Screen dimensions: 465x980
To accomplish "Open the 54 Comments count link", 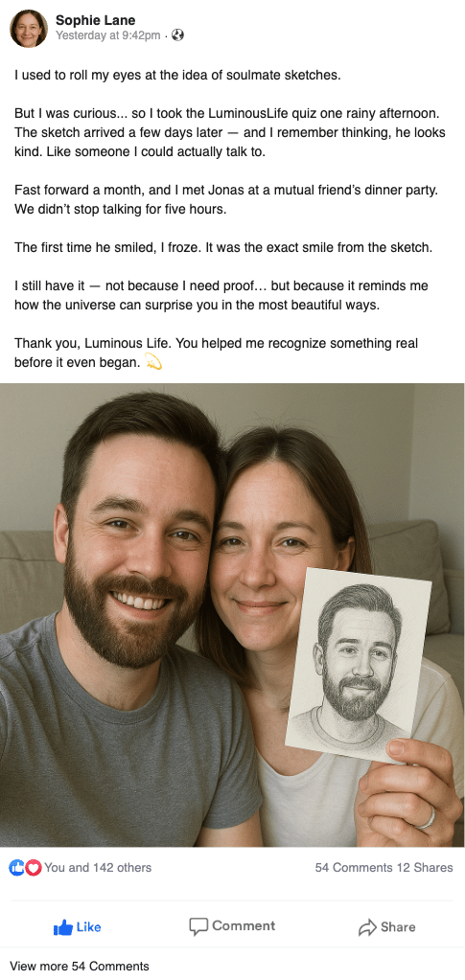I will (x=354, y=868).
